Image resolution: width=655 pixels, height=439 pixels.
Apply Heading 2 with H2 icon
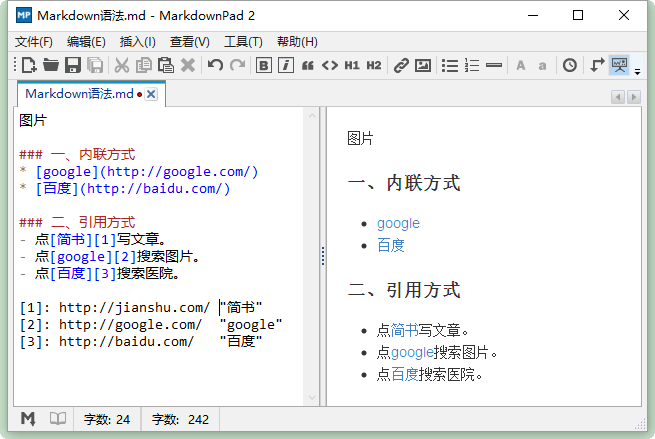374,65
